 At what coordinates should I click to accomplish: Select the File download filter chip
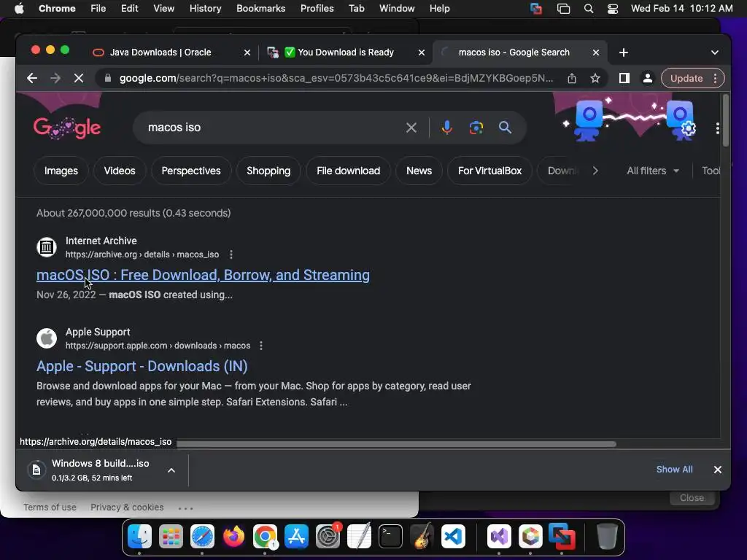click(x=348, y=171)
